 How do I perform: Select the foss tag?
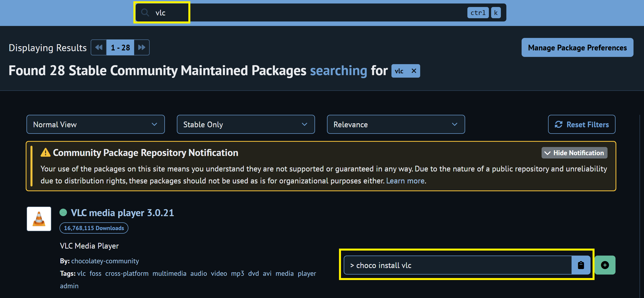[95, 273]
